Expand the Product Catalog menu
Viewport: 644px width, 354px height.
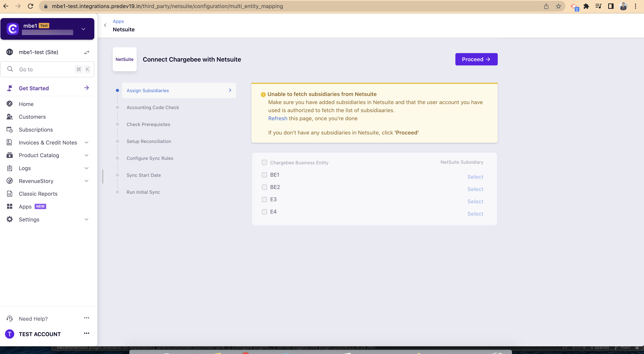click(86, 155)
